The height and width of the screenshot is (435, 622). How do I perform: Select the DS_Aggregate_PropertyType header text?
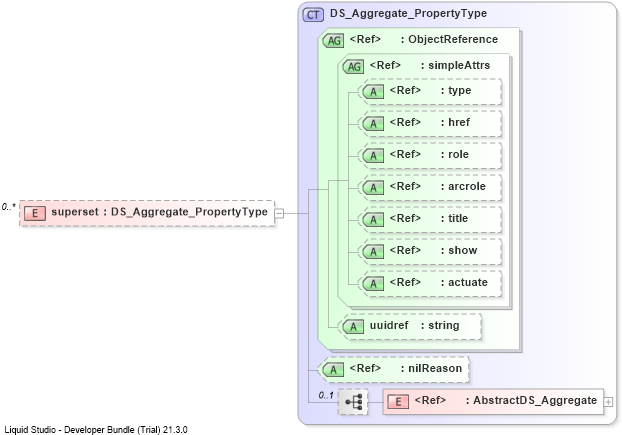pyautogui.click(x=408, y=13)
